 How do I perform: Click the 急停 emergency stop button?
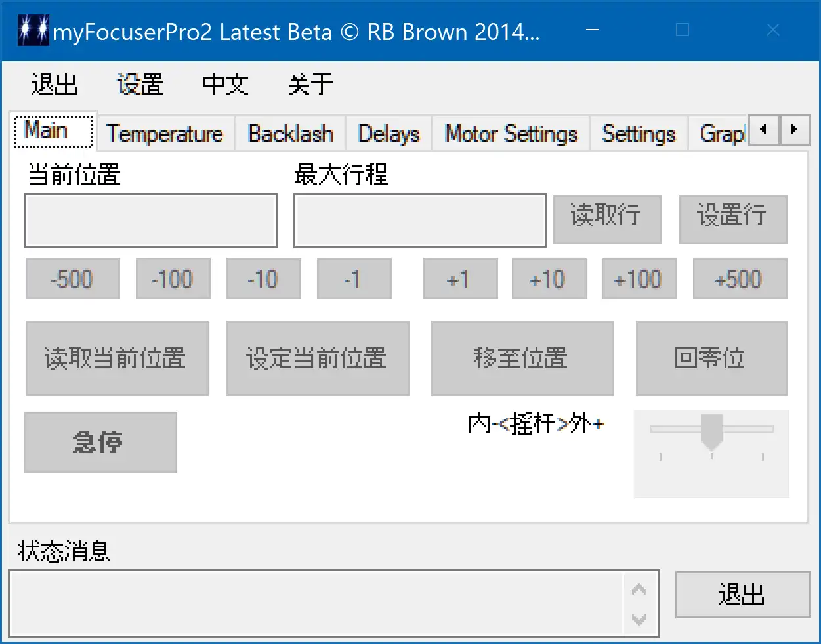tap(100, 442)
